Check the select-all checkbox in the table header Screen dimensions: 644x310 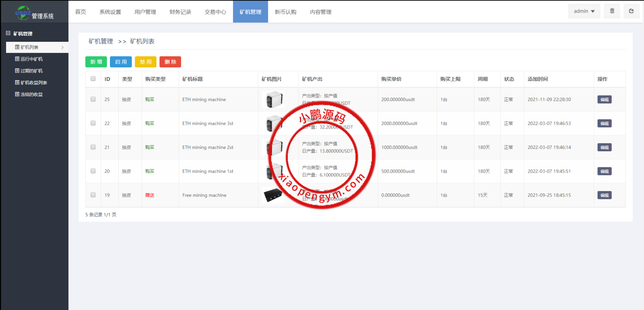tap(93, 79)
